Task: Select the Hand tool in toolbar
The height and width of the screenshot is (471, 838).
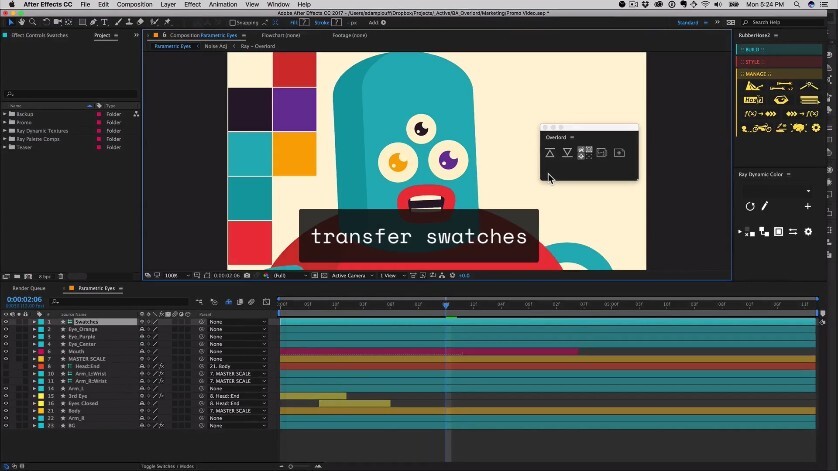Action: (22, 22)
